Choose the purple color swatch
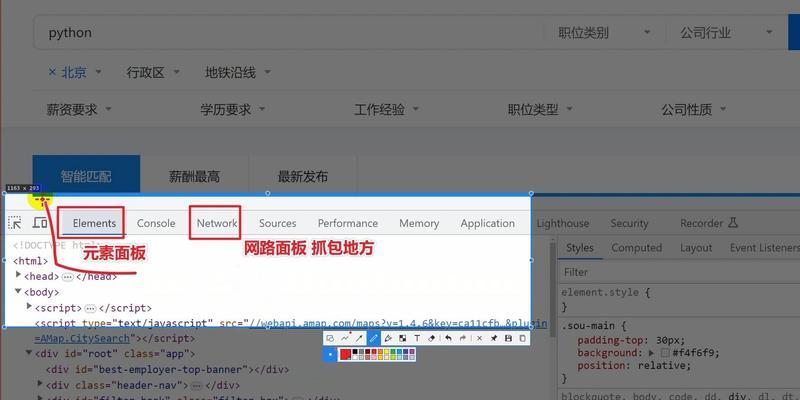This screenshot has height=400, width=800. [x=412, y=352]
